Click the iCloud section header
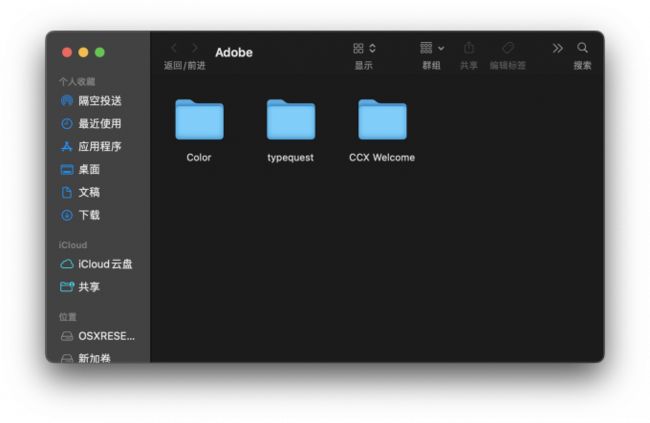The image size is (650, 423). (73, 245)
